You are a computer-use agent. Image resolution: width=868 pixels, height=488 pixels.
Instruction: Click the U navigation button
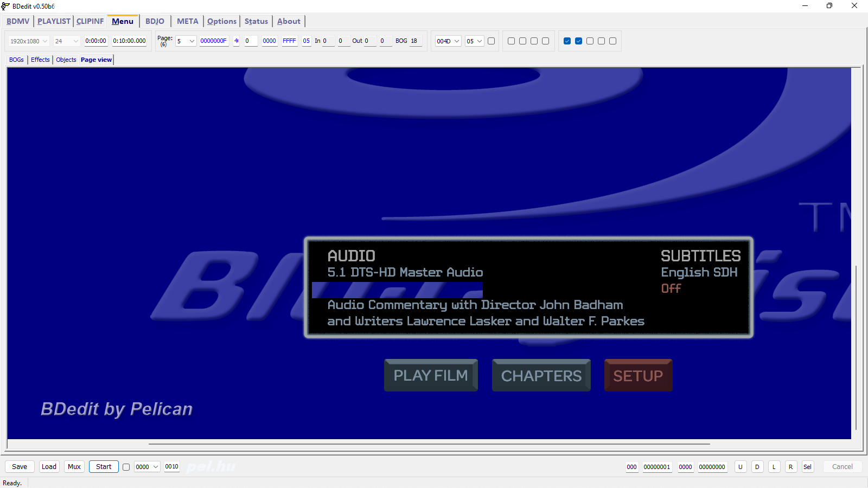(741, 467)
